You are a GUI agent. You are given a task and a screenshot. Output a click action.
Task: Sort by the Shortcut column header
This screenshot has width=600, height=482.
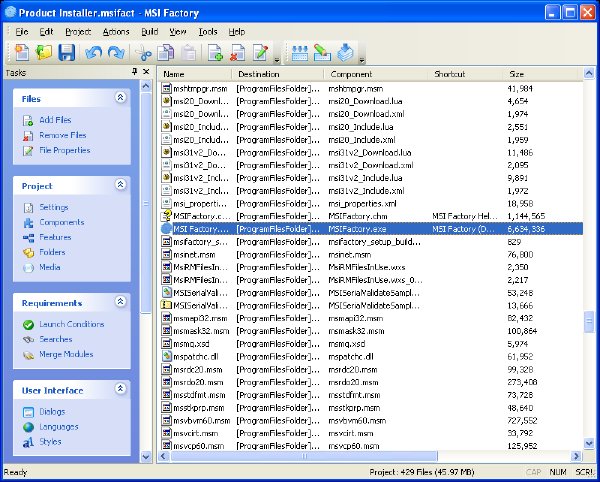pyautogui.click(x=465, y=74)
